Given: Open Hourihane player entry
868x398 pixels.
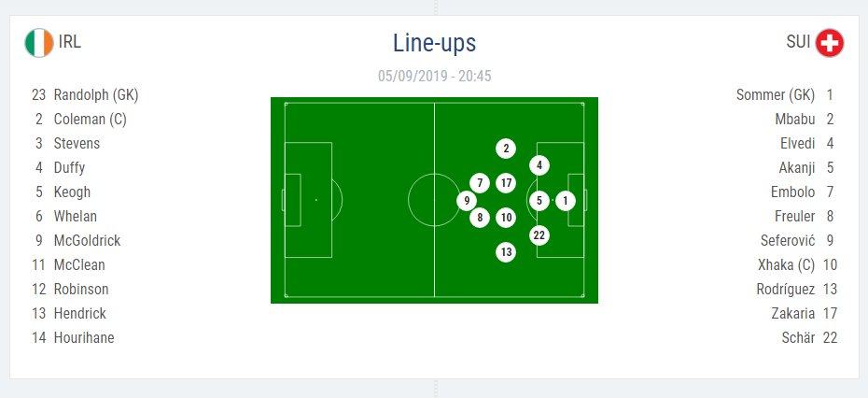Looking at the screenshot, I should [84, 337].
